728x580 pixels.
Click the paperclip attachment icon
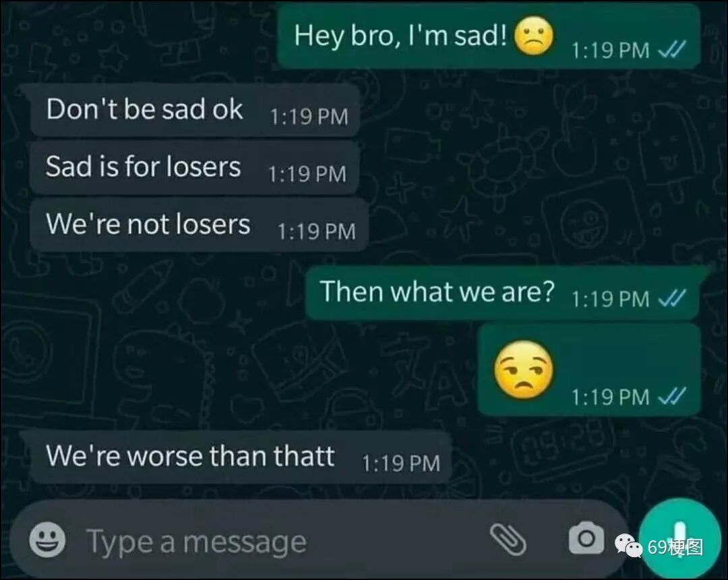[x=508, y=540]
